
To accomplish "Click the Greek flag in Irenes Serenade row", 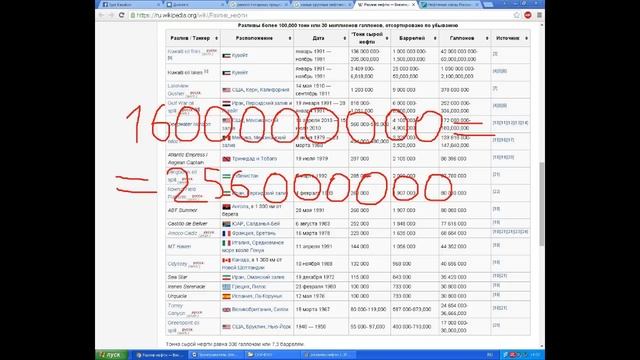I will (x=227, y=287).
